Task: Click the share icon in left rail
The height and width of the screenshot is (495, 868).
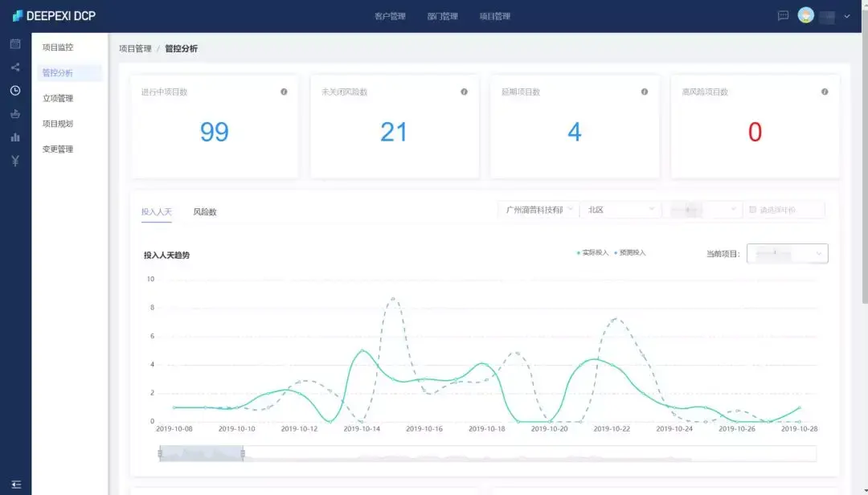Action: (x=15, y=67)
